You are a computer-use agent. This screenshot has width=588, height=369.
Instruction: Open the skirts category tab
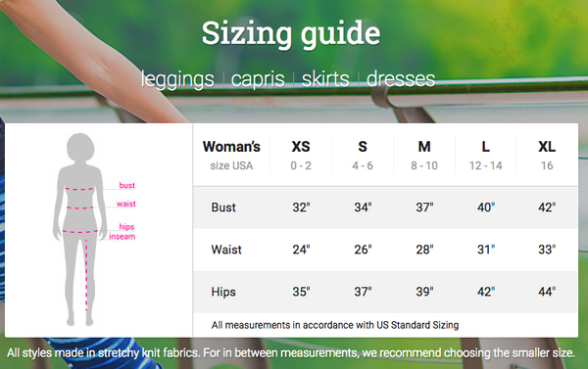325,78
